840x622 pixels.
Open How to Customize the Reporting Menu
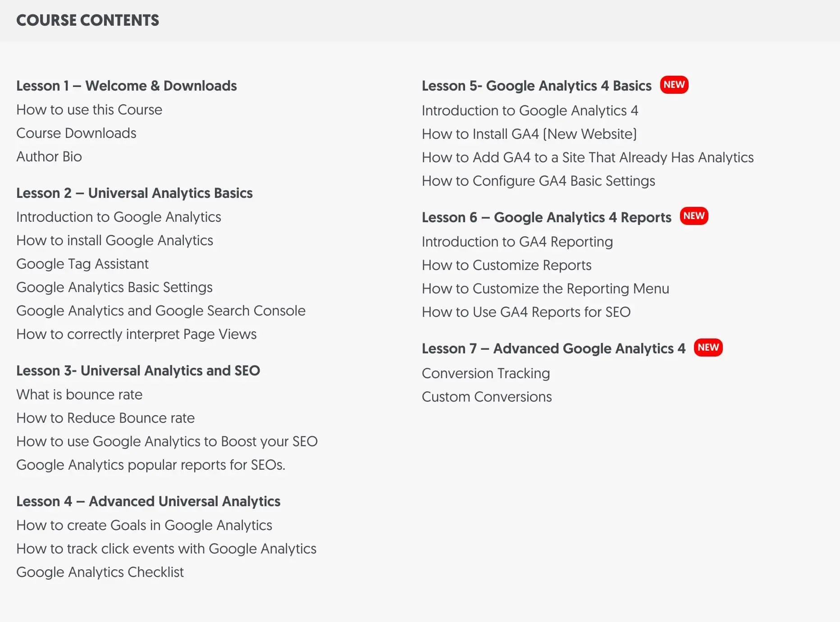(x=545, y=288)
